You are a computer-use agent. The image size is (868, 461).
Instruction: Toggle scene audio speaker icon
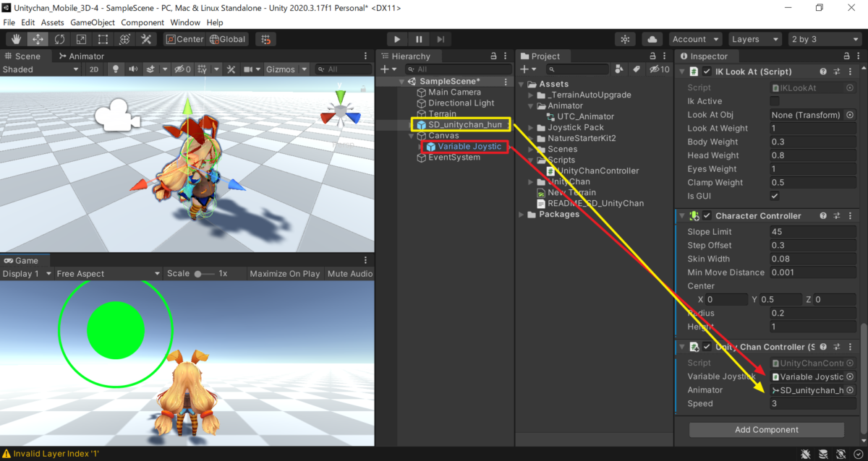(x=133, y=69)
